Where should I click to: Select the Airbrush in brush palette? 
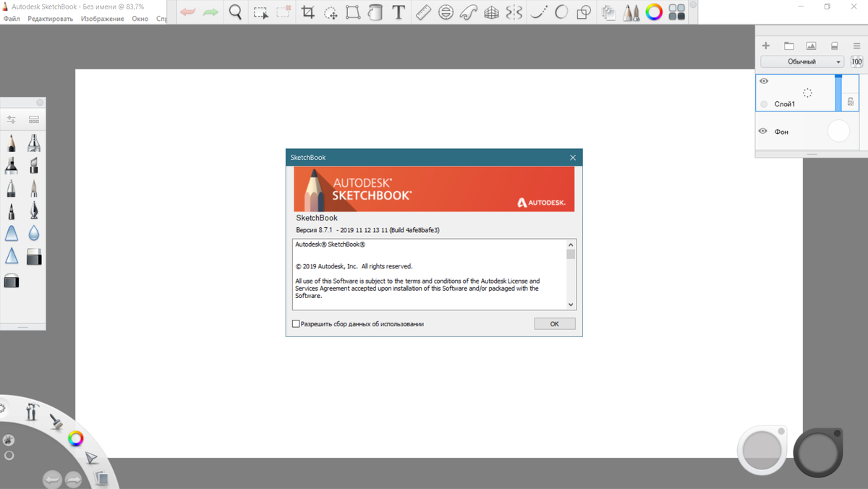pyautogui.click(x=33, y=143)
